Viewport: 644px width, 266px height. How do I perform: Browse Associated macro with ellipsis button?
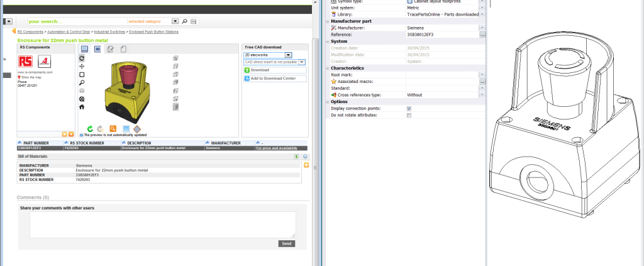[482, 82]
